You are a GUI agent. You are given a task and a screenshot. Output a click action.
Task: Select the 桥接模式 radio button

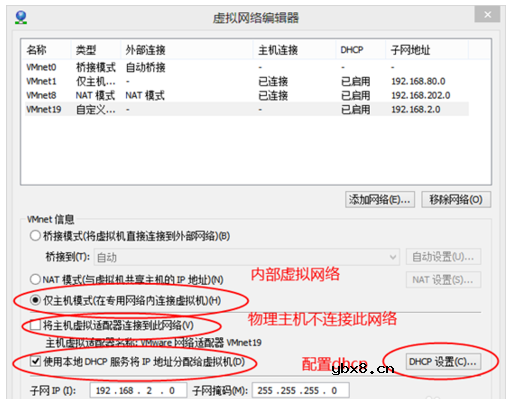coord(35,236)
